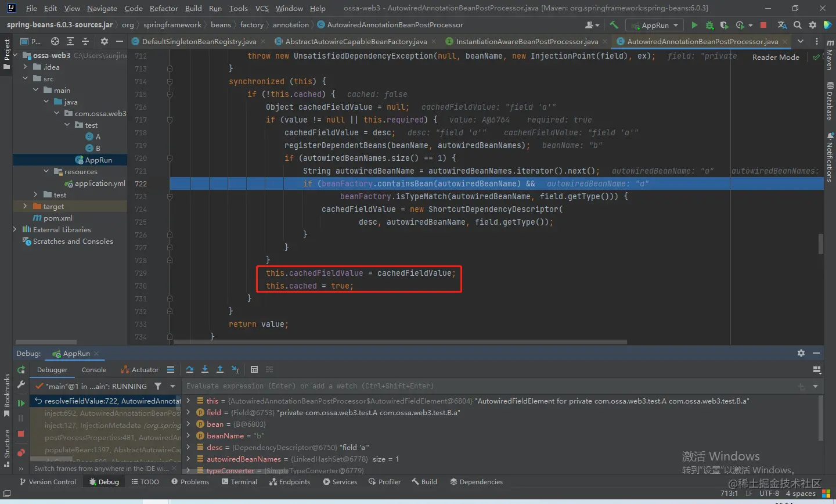Stop the debug session with the Debug panel red square
Viewport: 836px width, 504px height.
[x=21, y=434]
